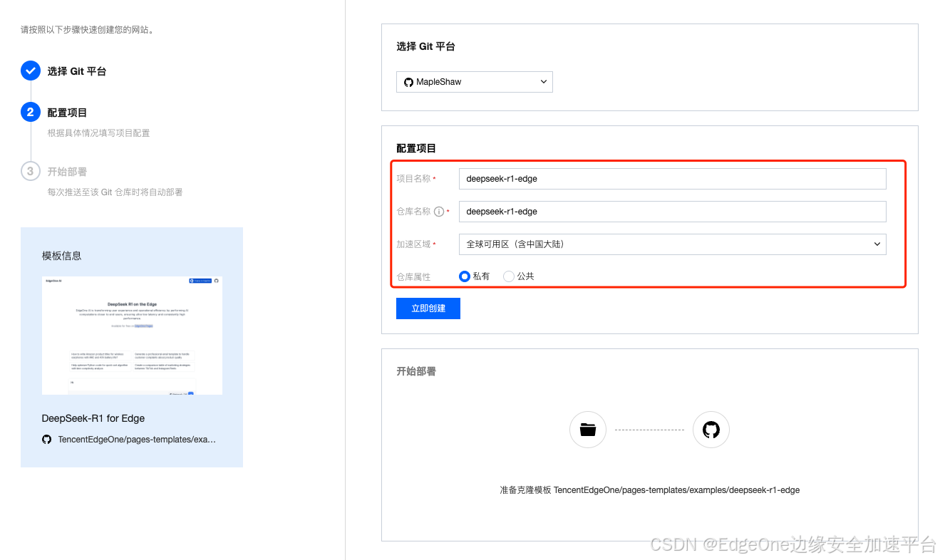940x560 pixels.
Task: Click the 仓库名称 input field
Action: (x=673, y=212)
